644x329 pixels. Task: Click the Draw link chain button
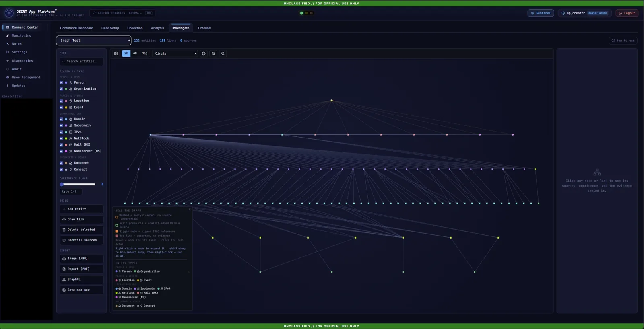[81, 219]
